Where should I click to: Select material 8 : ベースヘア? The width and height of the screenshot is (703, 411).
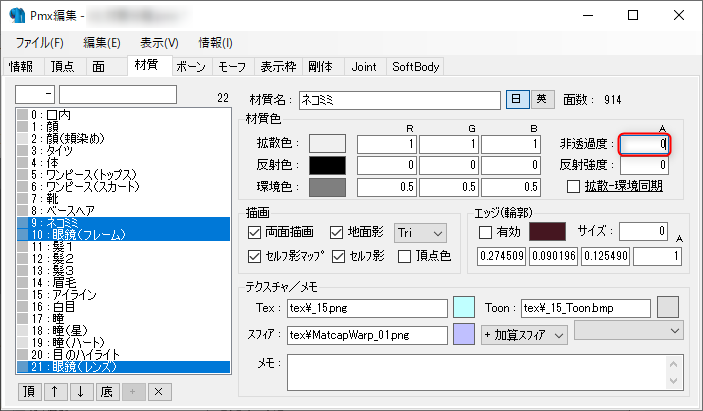pyautogui.click(x=123, y=211)
